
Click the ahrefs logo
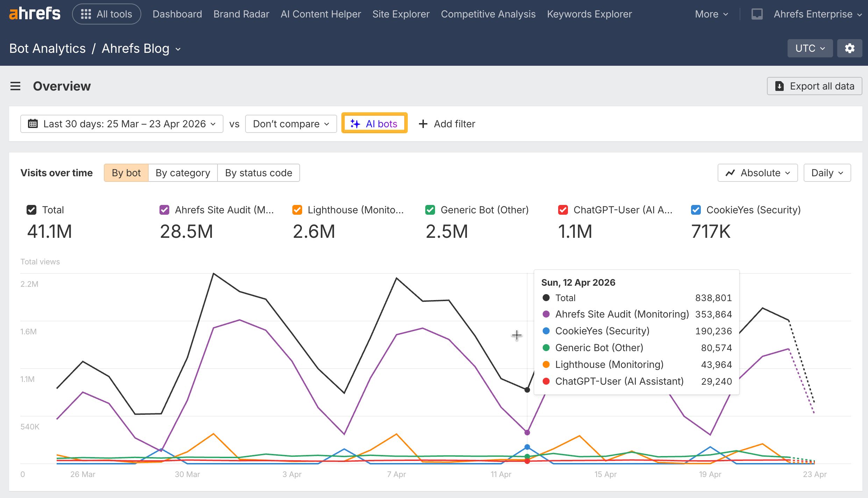tap(34, 13)
